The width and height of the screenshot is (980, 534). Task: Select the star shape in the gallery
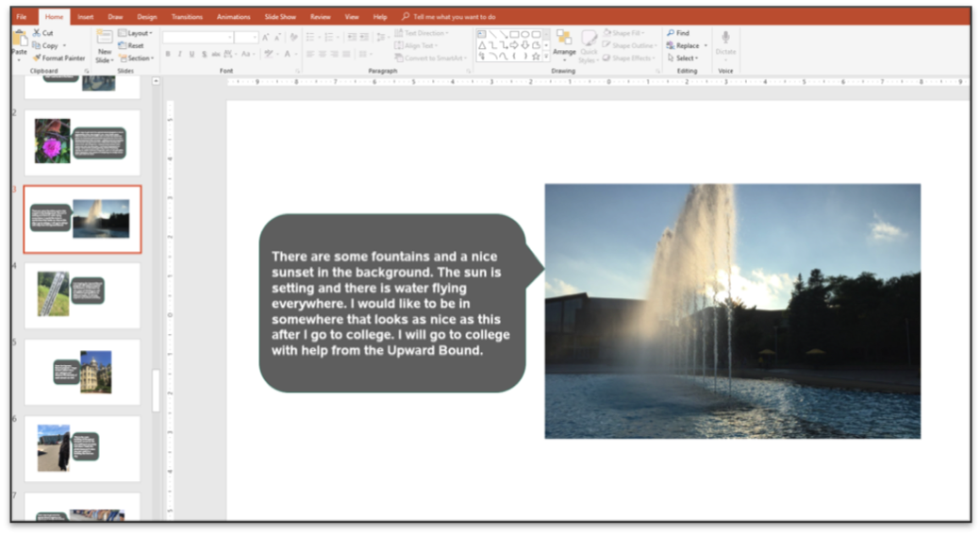pyautogui.click(x=536, y=57)
